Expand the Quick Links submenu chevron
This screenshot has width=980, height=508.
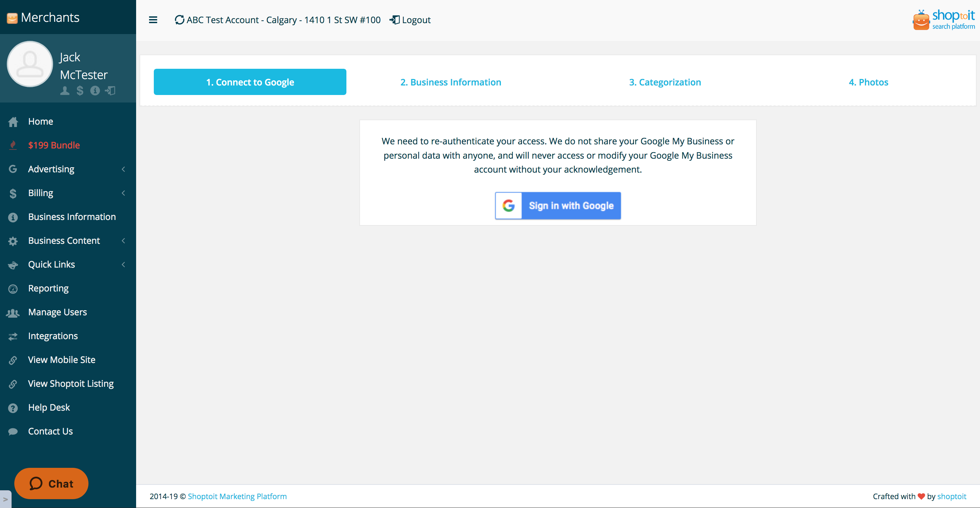123,265
